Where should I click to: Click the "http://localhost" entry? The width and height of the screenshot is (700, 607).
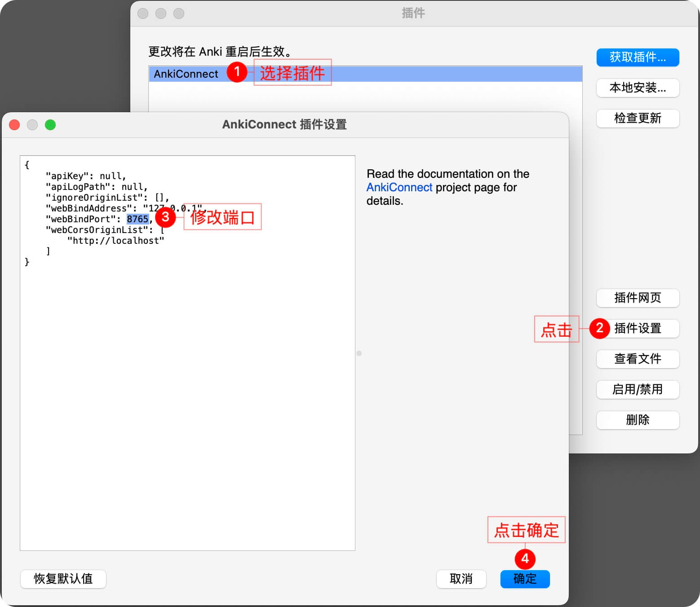(x=116, y=241)
